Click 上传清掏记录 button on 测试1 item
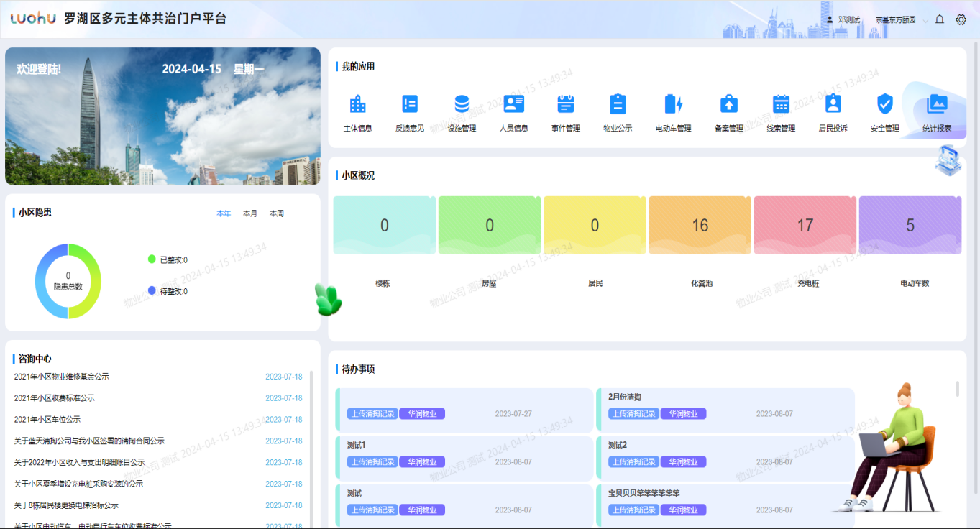This screenshot has width=980, height=529. tap(372, 462)
